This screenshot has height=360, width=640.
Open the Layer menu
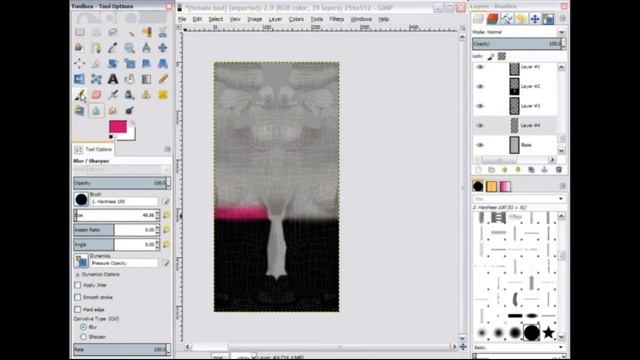coord(275,19)
